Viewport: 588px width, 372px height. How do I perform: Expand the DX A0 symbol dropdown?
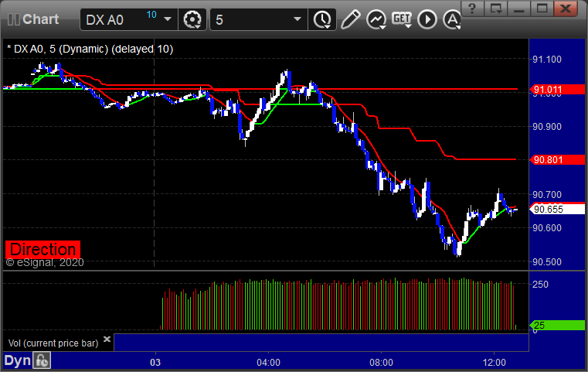[x=168, y=19]
